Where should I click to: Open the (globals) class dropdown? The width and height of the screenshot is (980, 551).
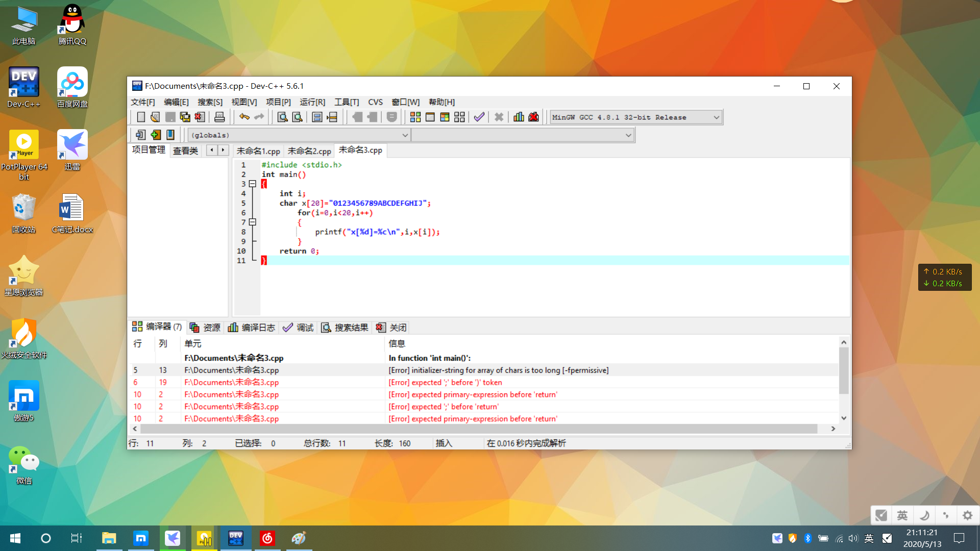point(299,135)
